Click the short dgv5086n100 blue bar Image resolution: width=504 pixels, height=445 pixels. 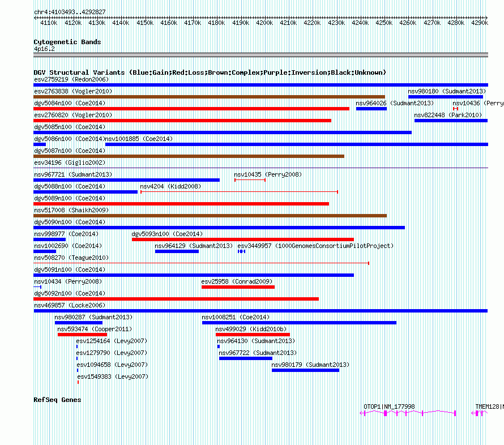tap(40, 144)
